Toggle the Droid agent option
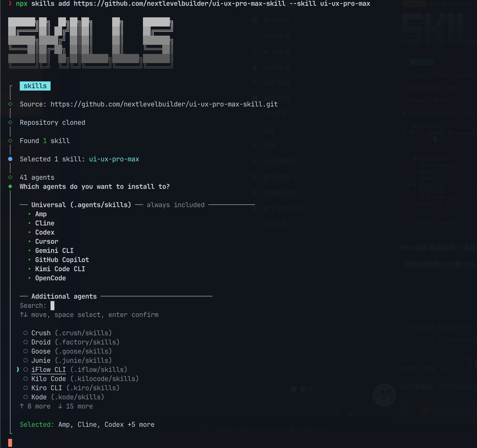Viewport: 477px width, 448px height. point(26,342)
